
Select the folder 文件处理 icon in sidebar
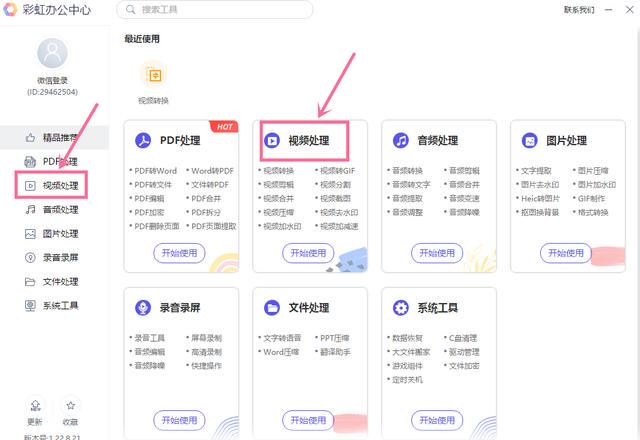(30, 282)
